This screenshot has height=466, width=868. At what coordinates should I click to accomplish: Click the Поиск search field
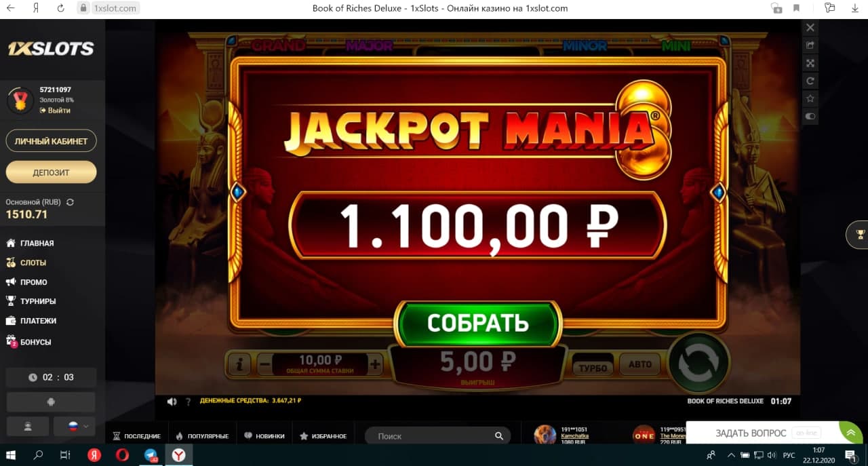coord(438,436)
